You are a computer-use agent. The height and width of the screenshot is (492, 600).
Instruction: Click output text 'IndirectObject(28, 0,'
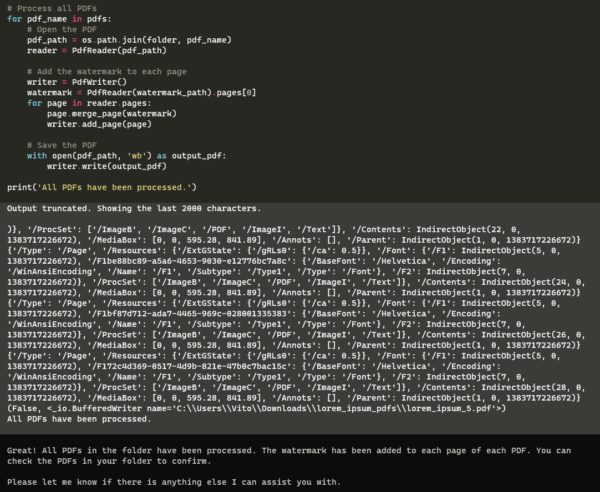tap(533, 388)
